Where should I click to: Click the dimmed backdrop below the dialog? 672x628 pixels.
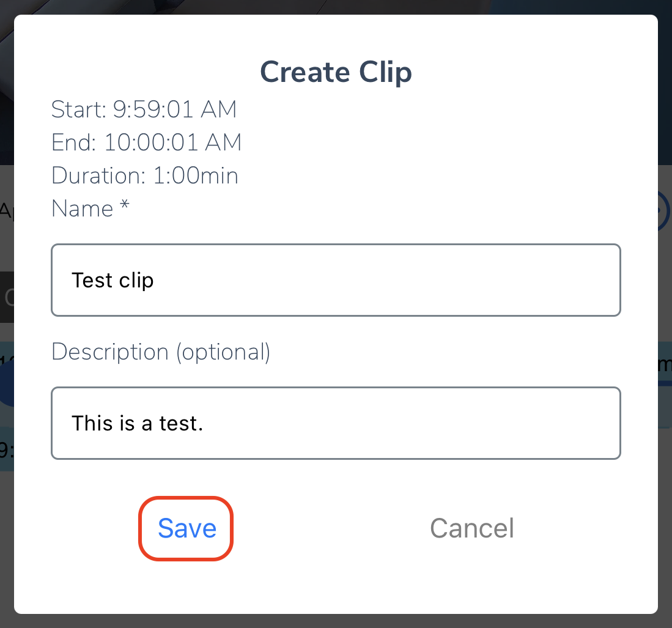coord(336,621)
